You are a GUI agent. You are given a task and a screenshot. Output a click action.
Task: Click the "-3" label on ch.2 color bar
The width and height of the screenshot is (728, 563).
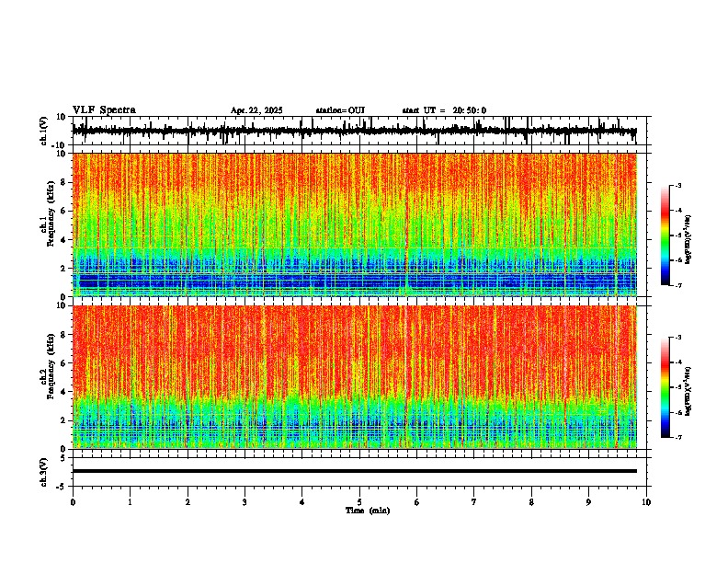(677, 338)
